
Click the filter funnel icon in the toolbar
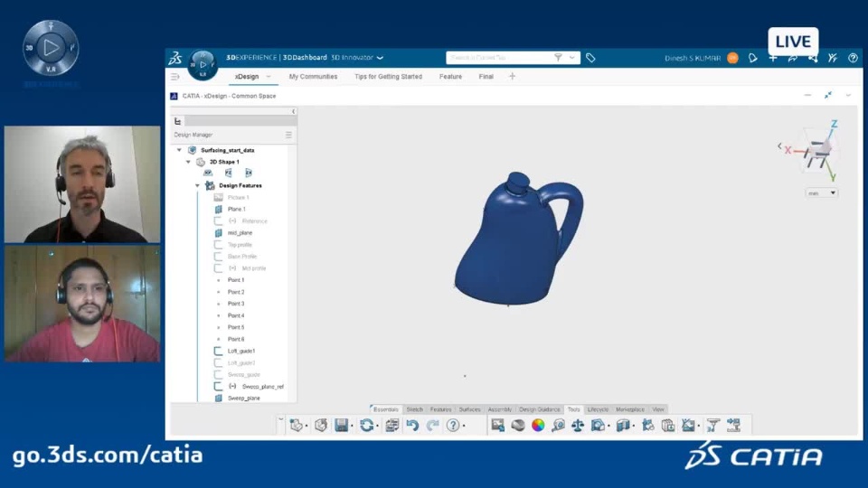tap(713, 425)
